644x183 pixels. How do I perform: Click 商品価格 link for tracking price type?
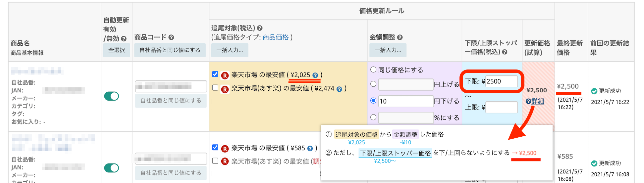(x=276, y=37)
